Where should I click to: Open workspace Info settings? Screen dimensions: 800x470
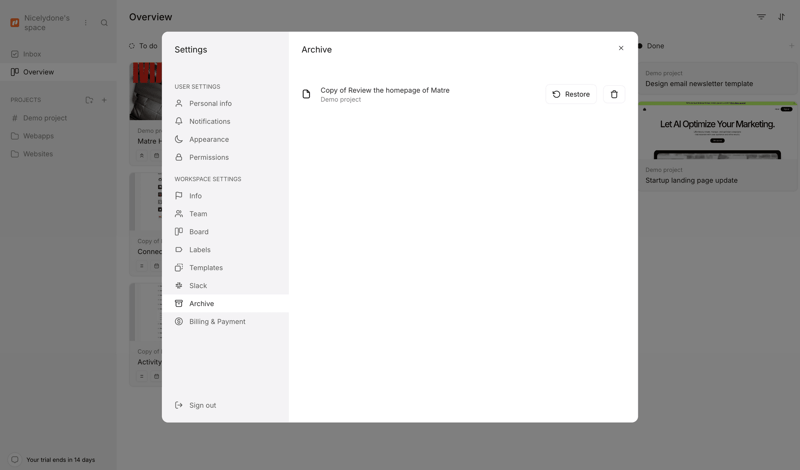tap(225, 195)
